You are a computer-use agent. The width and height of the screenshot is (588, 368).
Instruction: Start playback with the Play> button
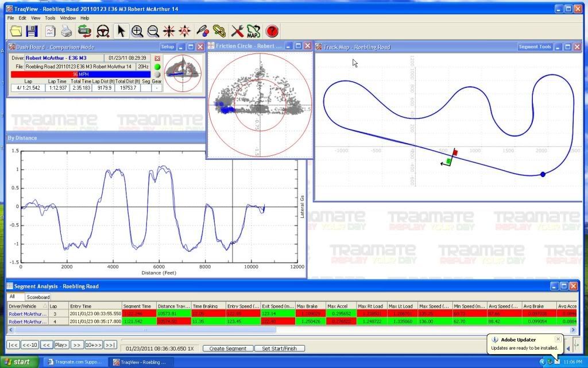pos(61,345)
